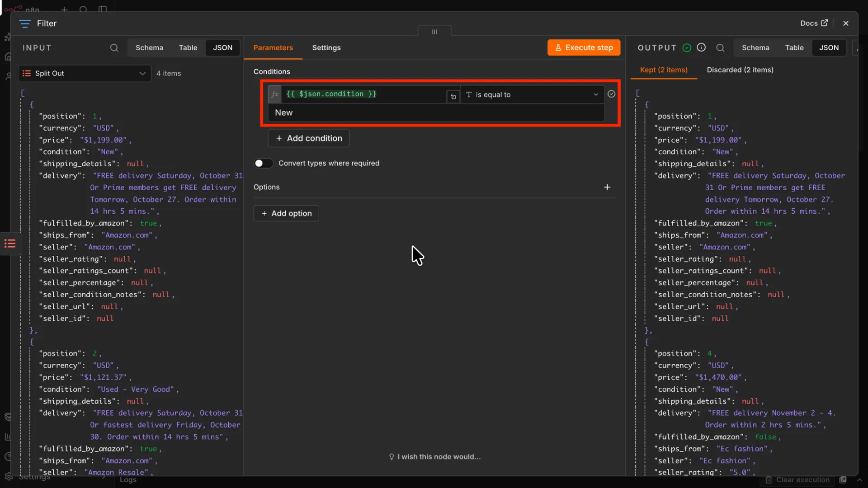This screenshot has width=868, height=488.
Task: Click the bar chart insights icon in sidebar
Action: point(7,436)
